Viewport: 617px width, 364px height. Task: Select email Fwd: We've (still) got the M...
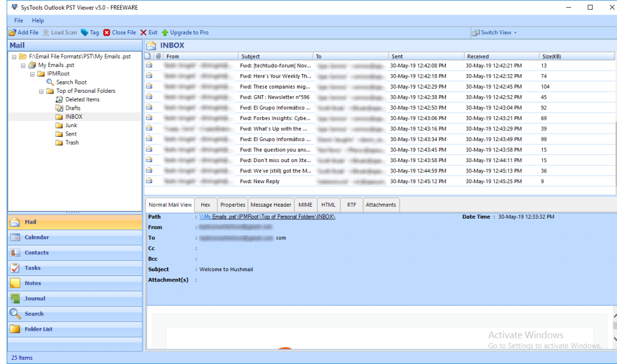[380, 171]
